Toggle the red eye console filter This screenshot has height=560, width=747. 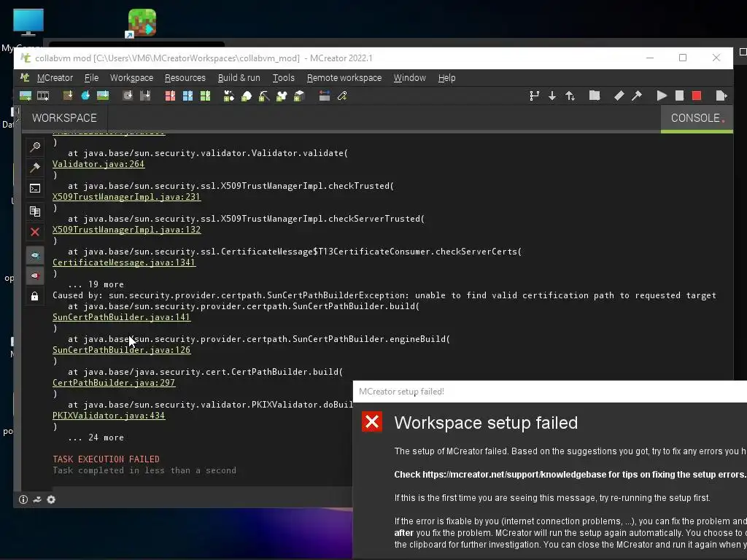pos(35,276)
